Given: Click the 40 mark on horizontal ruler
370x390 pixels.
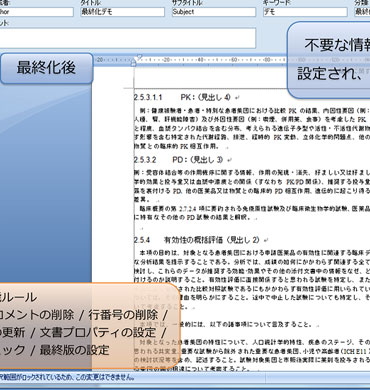Looking at the screenshot, I should pyautogui.click(x=200, y=60).
